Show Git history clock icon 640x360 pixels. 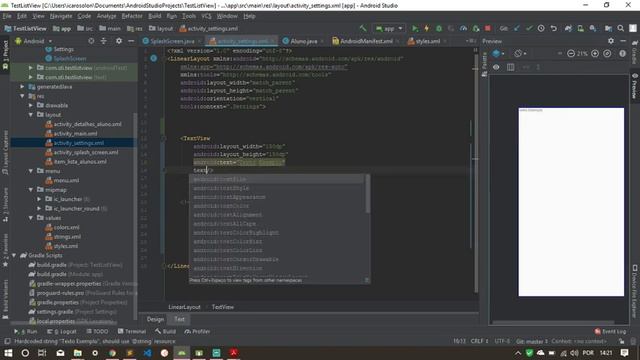click(x=541, y=28)
